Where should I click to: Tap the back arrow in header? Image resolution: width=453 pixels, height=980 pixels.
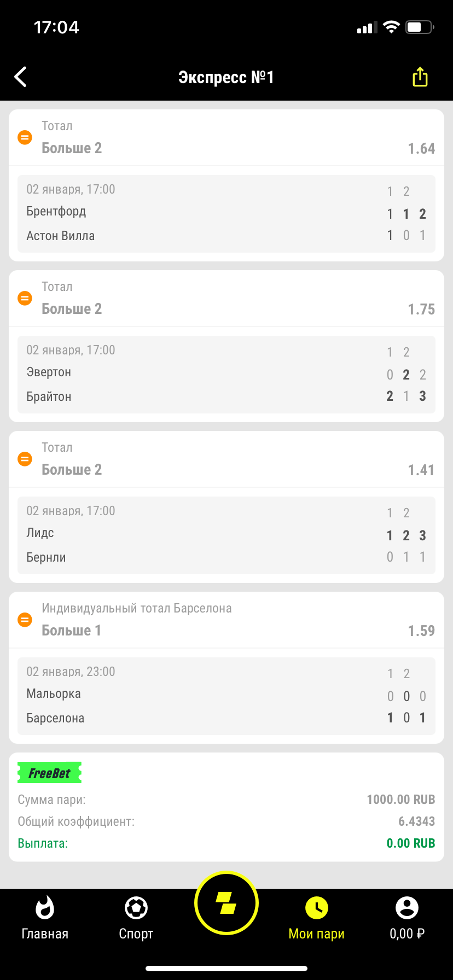click(x=21, y=77)
